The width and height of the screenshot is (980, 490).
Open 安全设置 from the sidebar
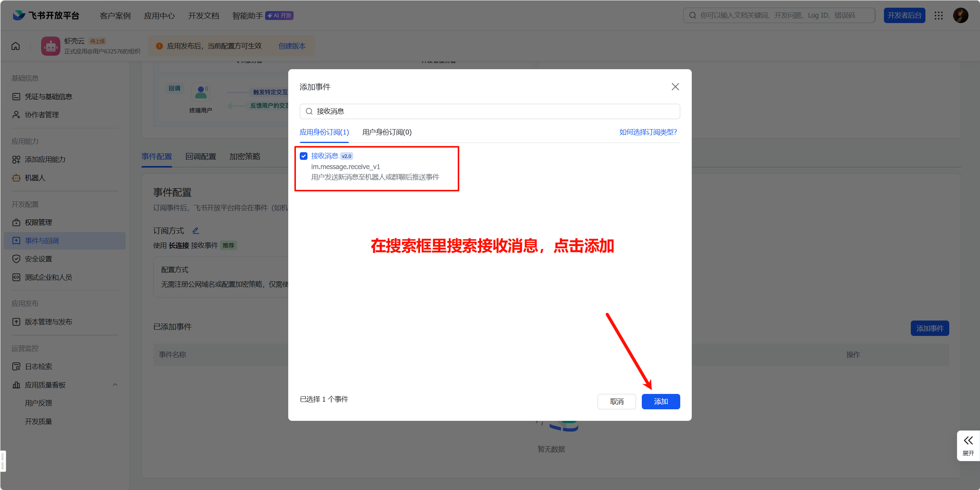coord(38,259)
